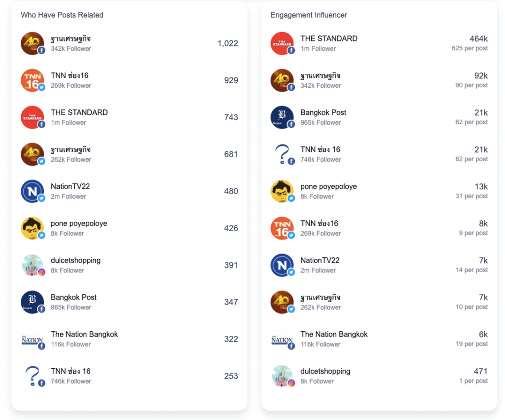The height and width of the screenshot is (420, 505).
Task: Open ฐานเศรษฐกิจ 262k Follower row with 681 posts
Action: (129, 154)
